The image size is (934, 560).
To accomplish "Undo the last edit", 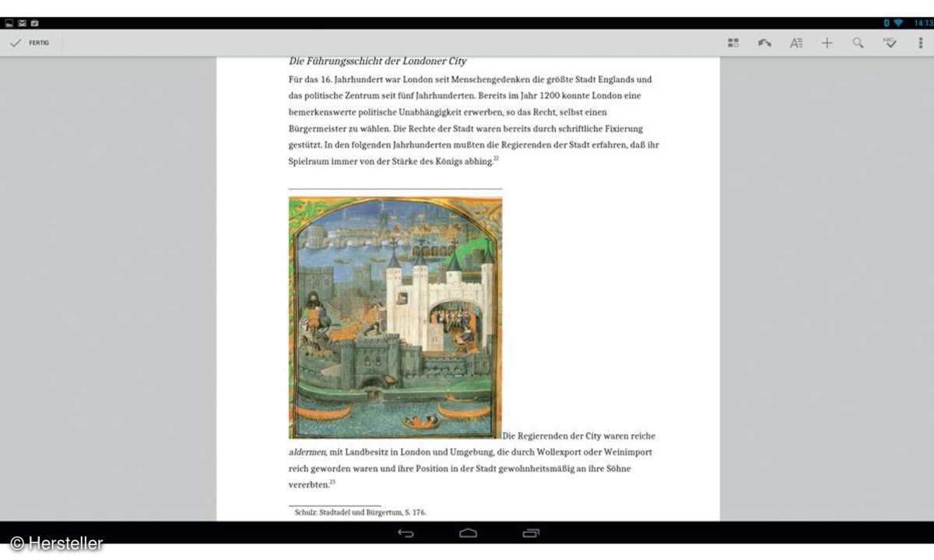I will [765, 43].
